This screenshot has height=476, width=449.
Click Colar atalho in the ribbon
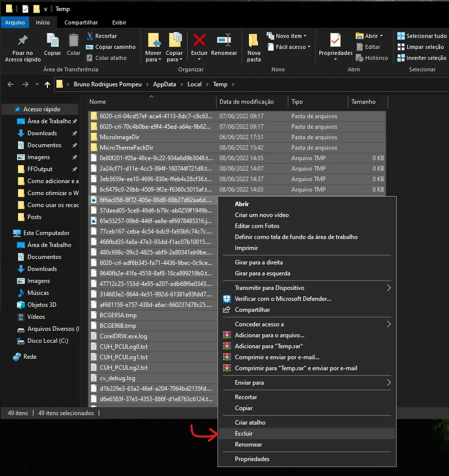coord(107,58)
